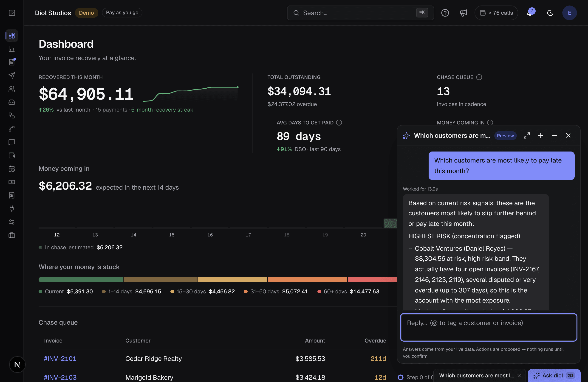The width and height of the screenshot is (588, 382).
Task: Open the inbox tray icon in sidebar
Action: (12, 102)
